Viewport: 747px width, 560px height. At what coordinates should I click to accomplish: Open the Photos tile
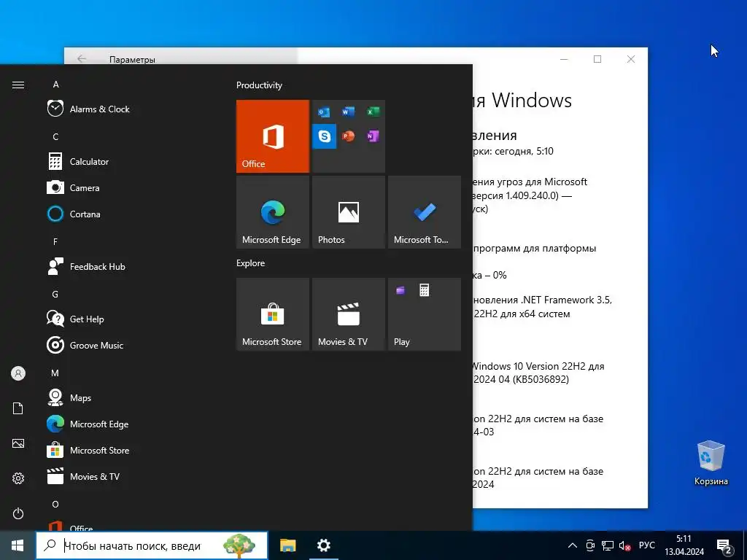pos(348,212)
